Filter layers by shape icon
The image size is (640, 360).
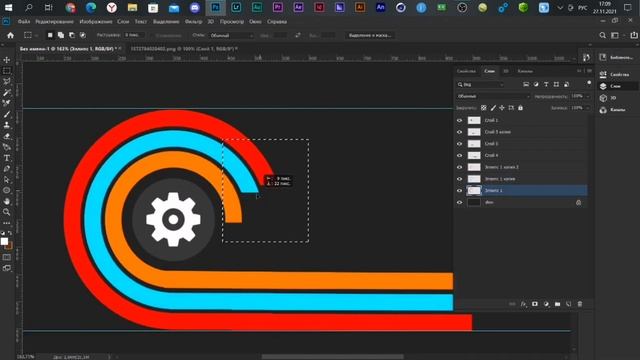[556, 84]
